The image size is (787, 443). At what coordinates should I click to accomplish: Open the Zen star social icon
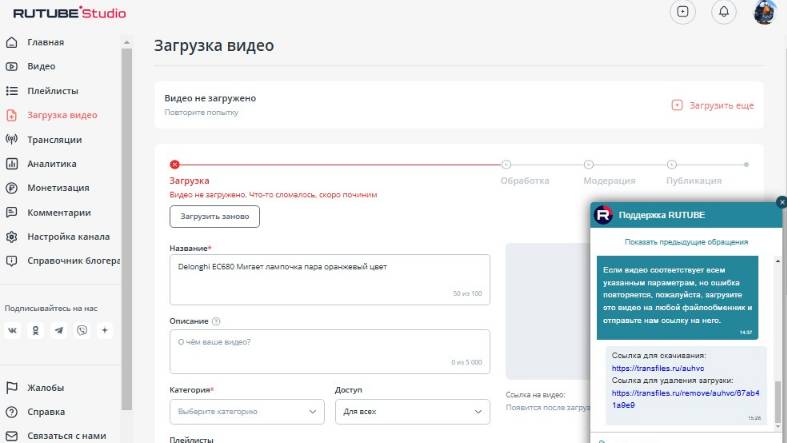tap(105, 330)
